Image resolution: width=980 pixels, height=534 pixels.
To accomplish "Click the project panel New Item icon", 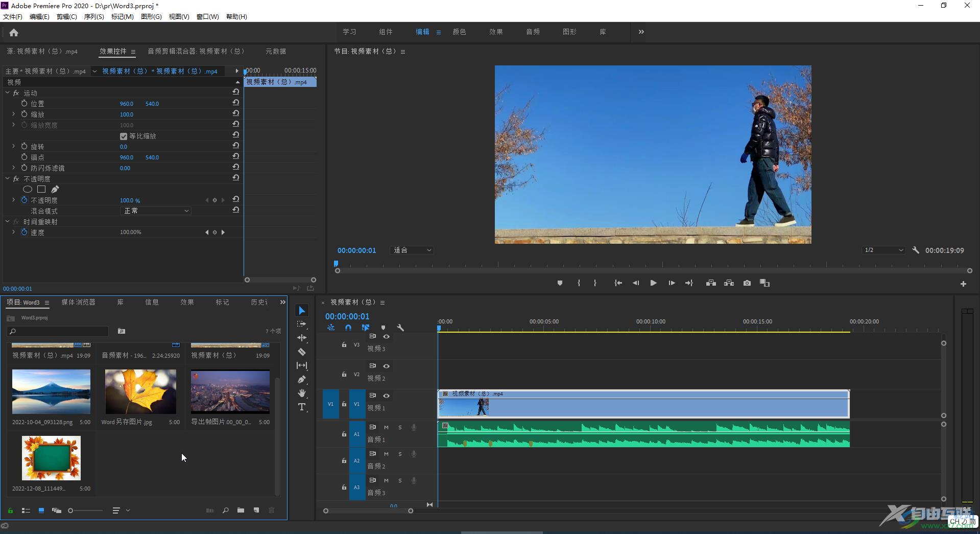I will coord(256,510).
